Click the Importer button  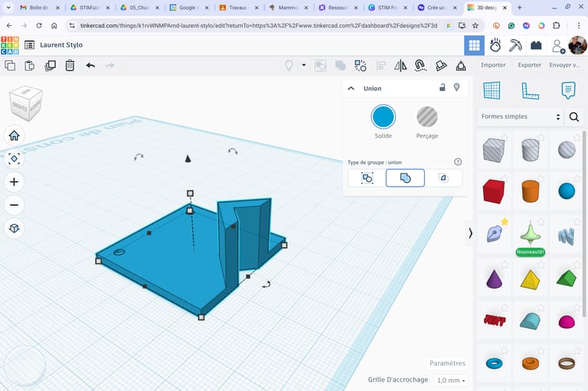tap(493, 65)
